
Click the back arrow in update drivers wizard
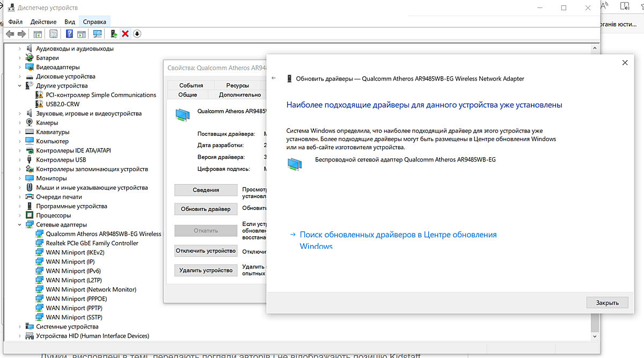pos(274,78)
